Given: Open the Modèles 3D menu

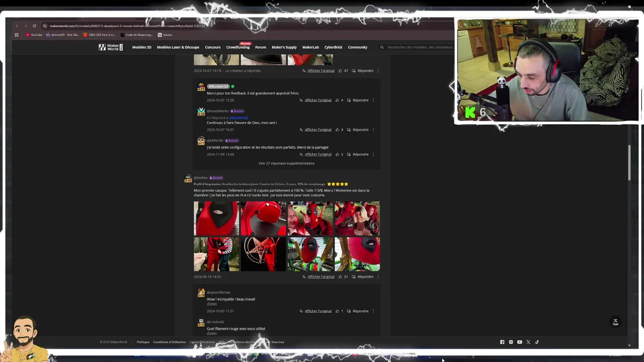Looking at the screenshot, I should click(x=141, y=47).
